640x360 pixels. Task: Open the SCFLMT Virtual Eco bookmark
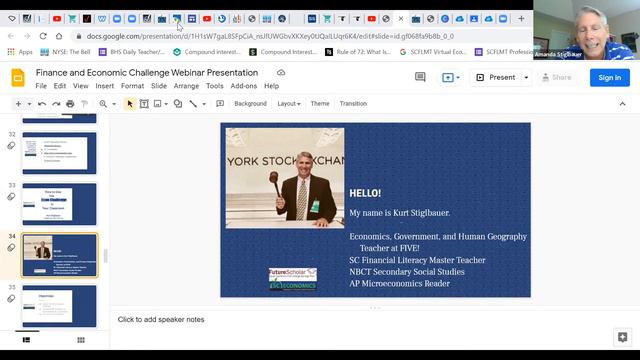coord(433,52)
